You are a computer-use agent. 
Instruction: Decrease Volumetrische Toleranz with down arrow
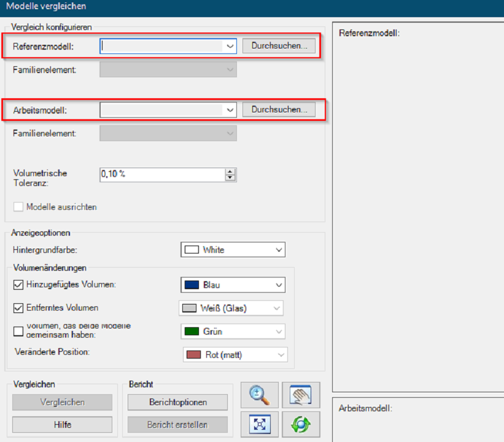230,178
